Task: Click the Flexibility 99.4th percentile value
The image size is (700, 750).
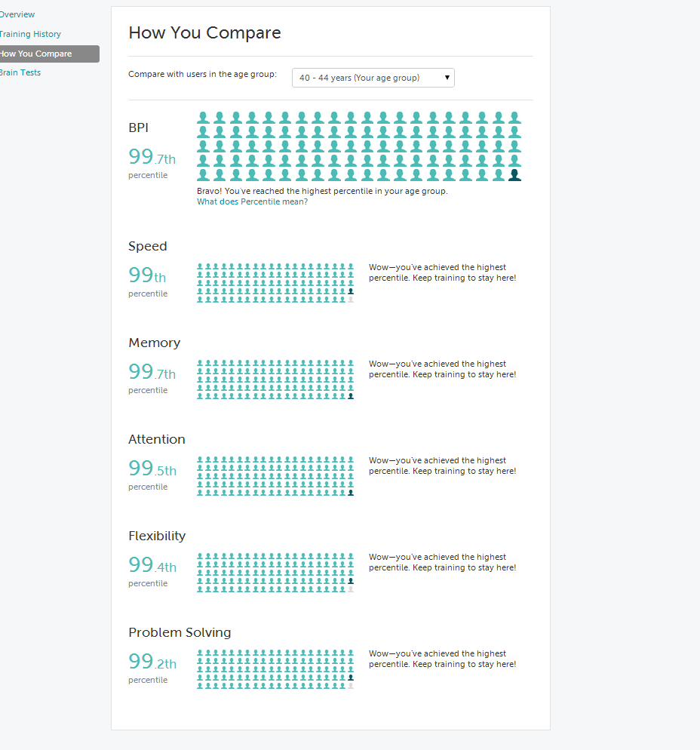Action: coord(152,565)
